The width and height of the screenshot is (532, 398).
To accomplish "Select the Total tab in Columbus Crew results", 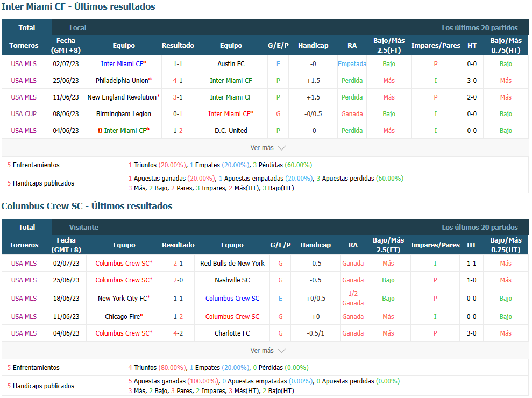I will pos(27,228).
